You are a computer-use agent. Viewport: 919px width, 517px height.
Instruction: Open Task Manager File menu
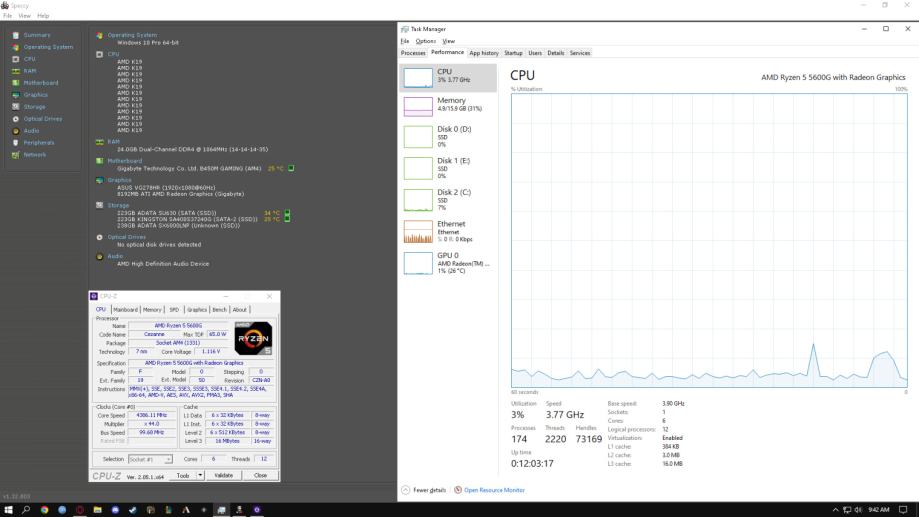click(x=404, y=41)
